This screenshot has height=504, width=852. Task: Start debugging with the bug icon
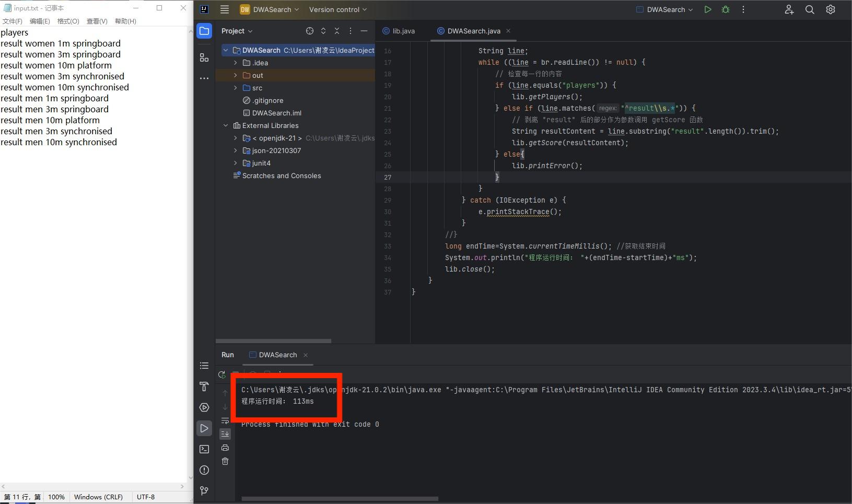point(726,9)
